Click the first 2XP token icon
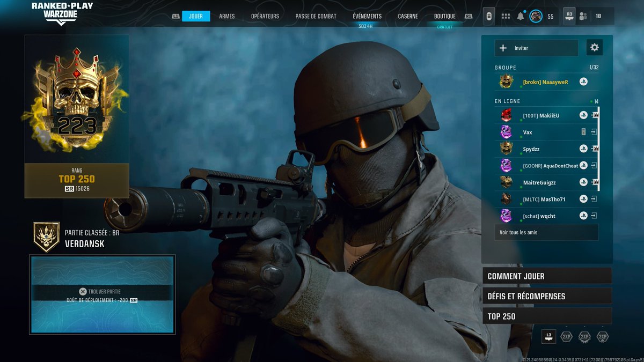Viewport: 644px width, 362px height. tap(566, 337)
